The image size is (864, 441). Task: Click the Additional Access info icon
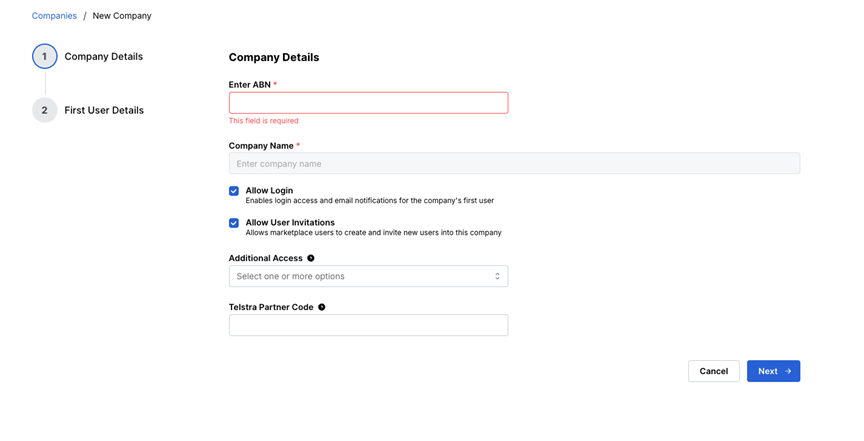[311, 258]
